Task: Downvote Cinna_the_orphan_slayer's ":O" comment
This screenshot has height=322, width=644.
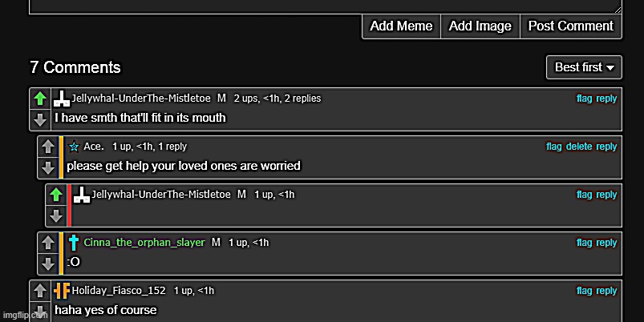Action: [x=48, y=264]
